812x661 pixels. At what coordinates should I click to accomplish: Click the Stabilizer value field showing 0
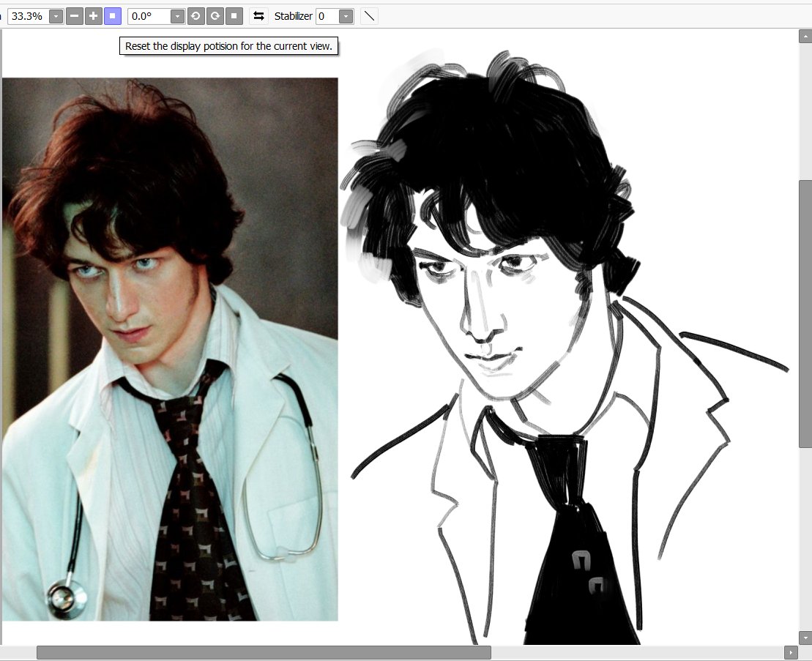pyautogui.click(x=327, y=17)
